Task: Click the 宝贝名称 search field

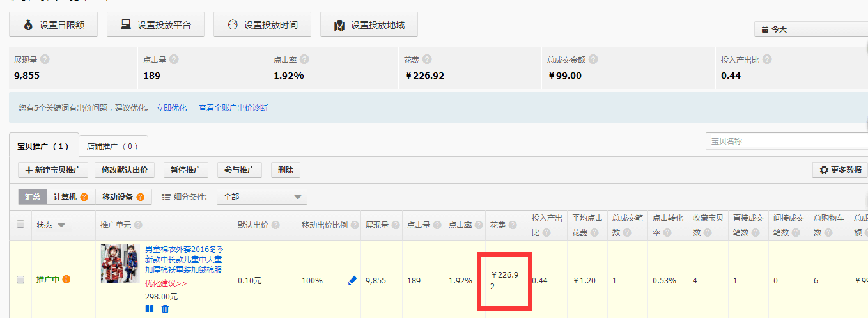Action: (x=787, y=141)
